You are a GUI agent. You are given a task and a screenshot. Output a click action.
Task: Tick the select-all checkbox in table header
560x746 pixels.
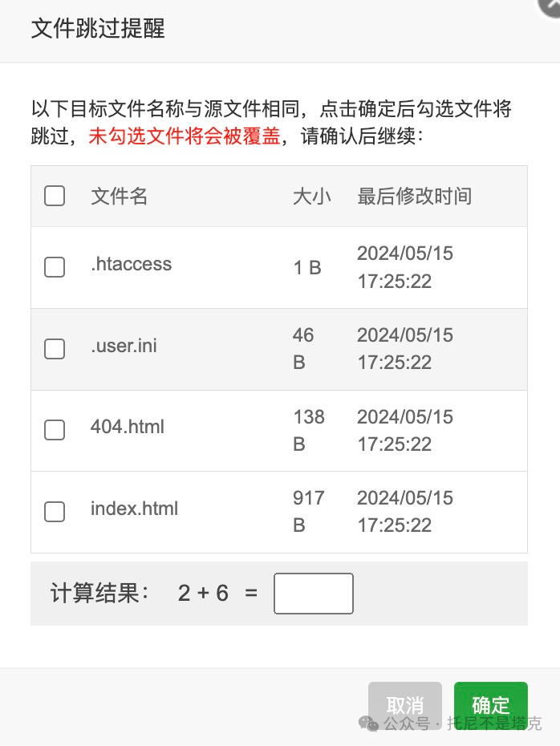click(x=55, y=196)
